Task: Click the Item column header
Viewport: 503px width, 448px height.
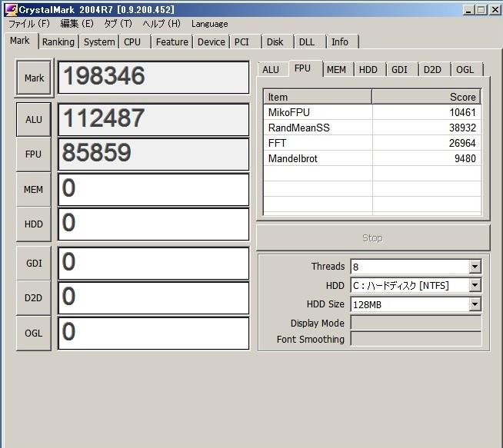Action: coord(318,97)
